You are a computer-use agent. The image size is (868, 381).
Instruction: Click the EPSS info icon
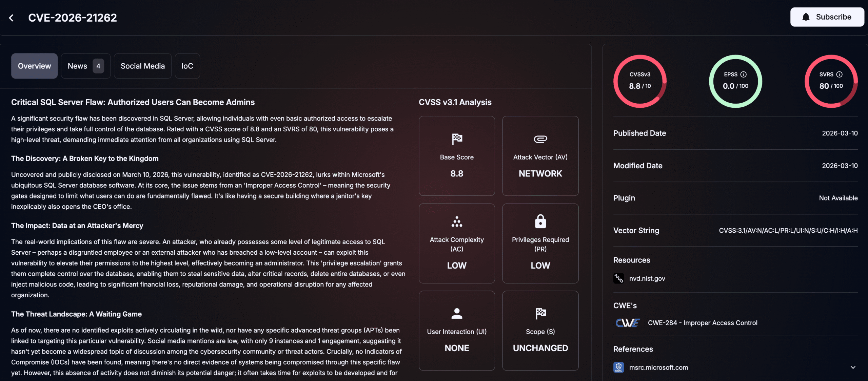(x=744, y=75)
